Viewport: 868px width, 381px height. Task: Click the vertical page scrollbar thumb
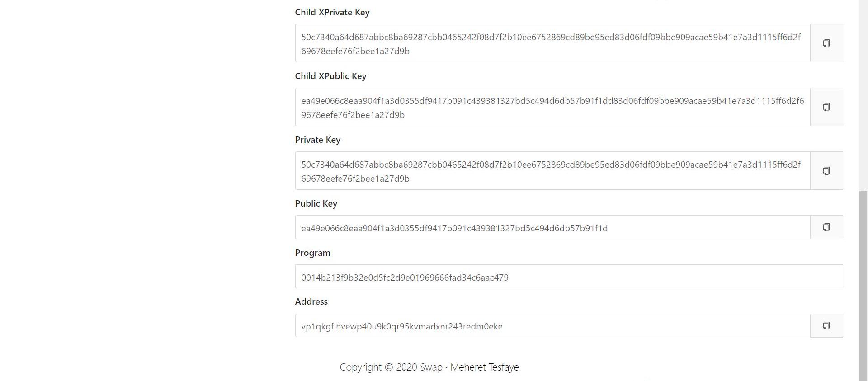863,285
